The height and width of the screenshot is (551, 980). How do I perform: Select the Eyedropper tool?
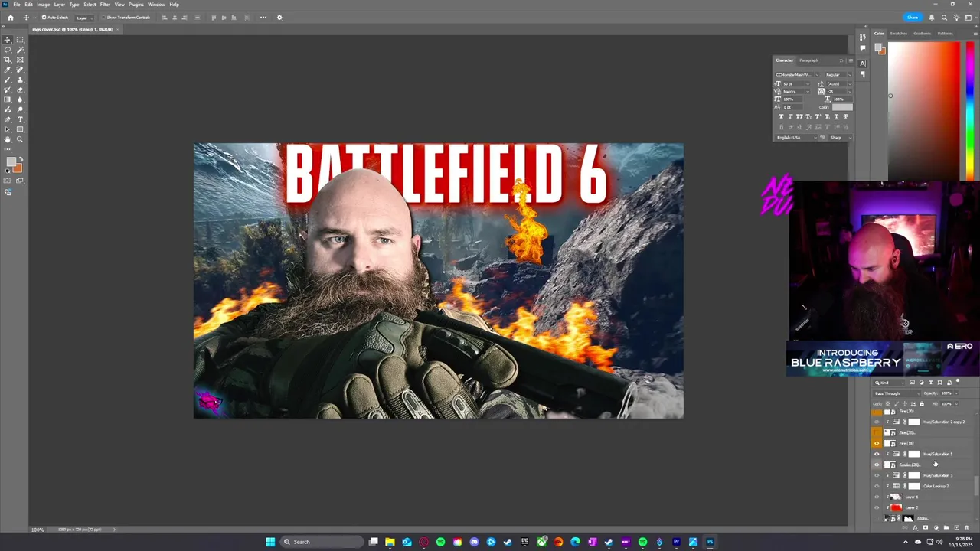pos(8,70)
